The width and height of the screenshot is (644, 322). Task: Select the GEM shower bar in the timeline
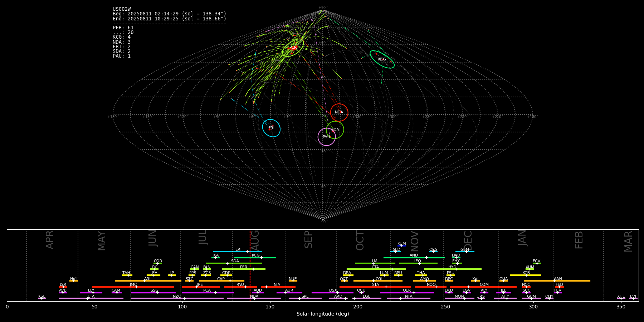465,252
